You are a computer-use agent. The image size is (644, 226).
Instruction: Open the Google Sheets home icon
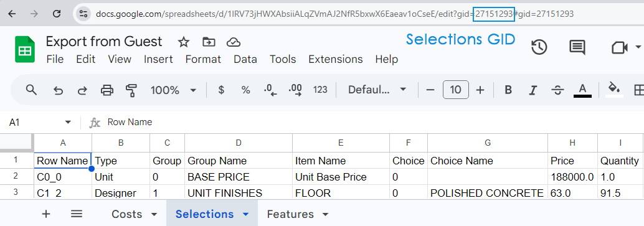click(25, 49)
